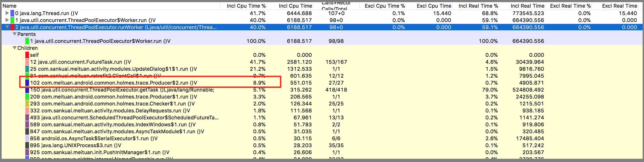The image size is (644, 162).
Task: Click Incl Cpu Time value 1312.533
Action: [x=299, y=69]
